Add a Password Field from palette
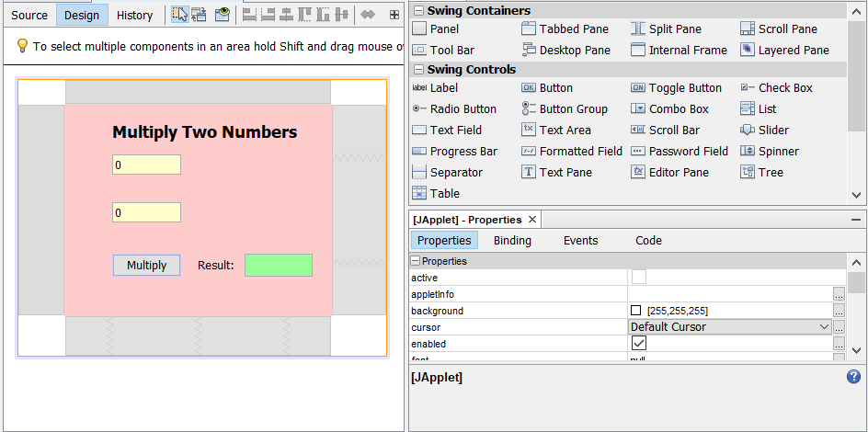Screen dimensions: 868x432 [x=680, y=151]
